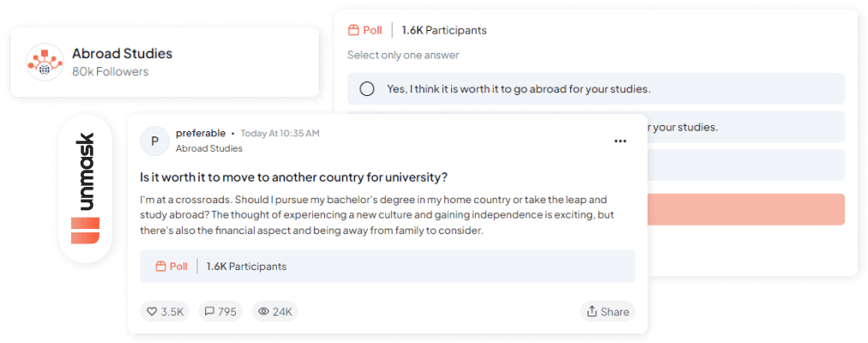Share the post via Share button
The width and height of the screenshot is (868, 343).
[x=607, y=311]
